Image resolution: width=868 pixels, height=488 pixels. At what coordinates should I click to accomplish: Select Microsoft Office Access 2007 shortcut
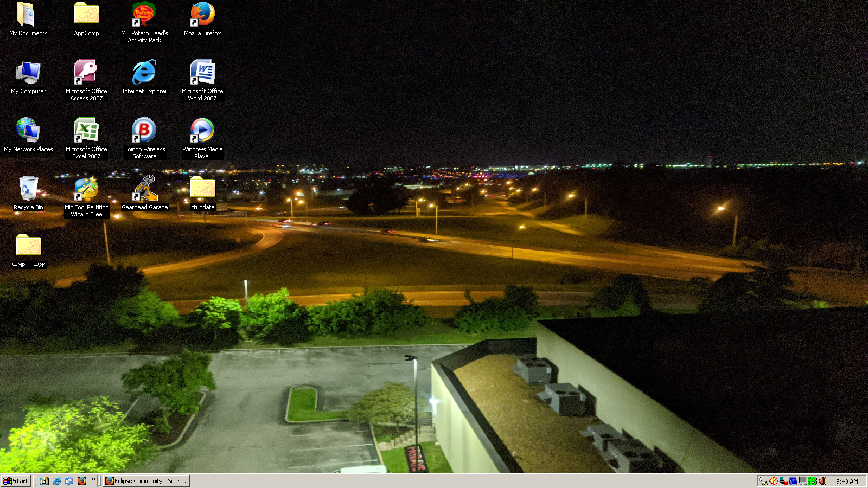point(86,73)
